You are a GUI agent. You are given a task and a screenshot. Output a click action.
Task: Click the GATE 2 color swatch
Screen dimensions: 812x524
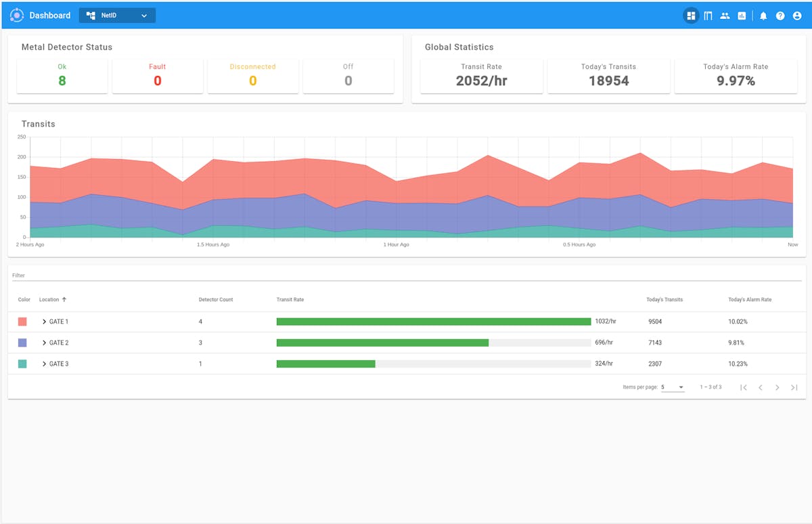point(22,343)
